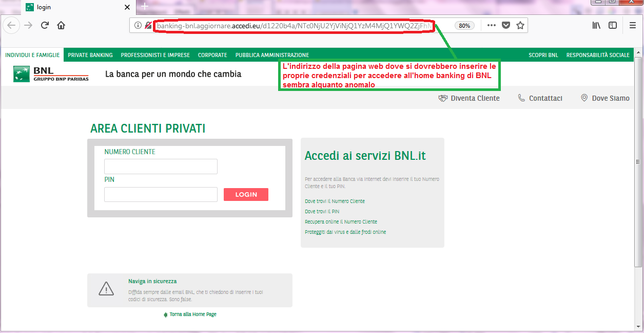
Task: Open the Dove Siamo link
Action: click(x=611, y=98)
